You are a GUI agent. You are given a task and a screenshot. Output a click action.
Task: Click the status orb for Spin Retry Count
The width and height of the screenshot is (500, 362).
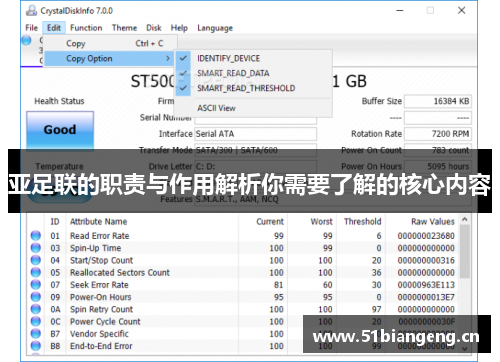36,309
